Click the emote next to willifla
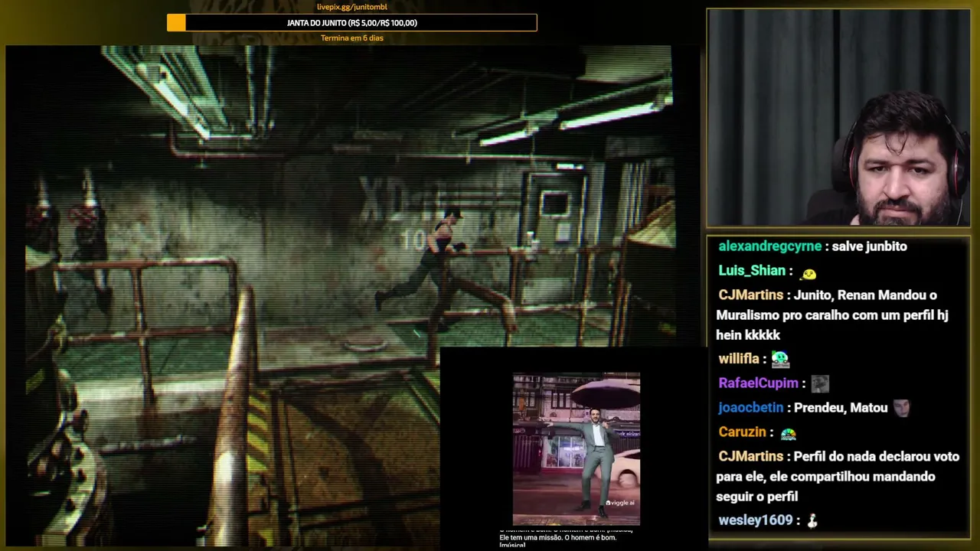The image size is (980, 551). 780,358
